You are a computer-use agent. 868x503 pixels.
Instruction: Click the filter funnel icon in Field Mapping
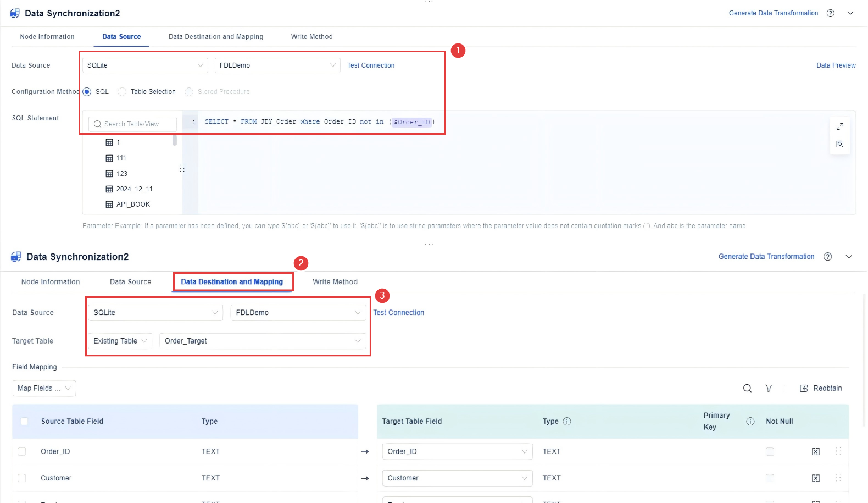tap(769, 388)
